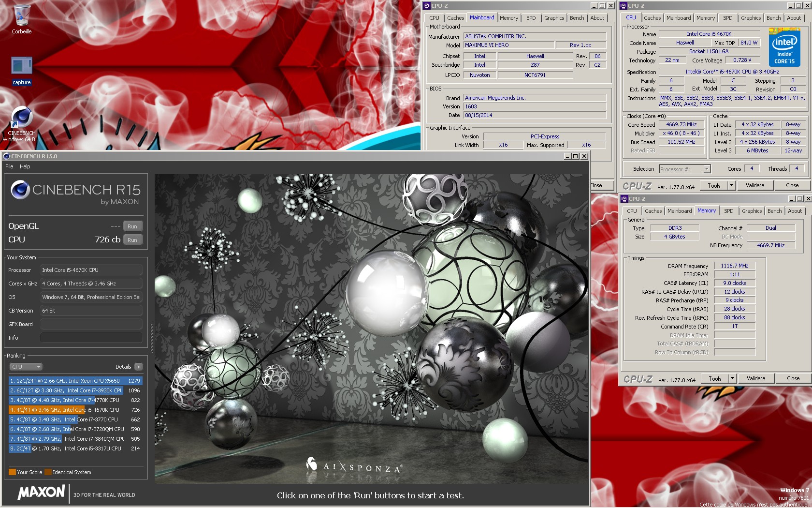Select ranking row Intel Core i5-3317U
812x508 pixels.
75,448
